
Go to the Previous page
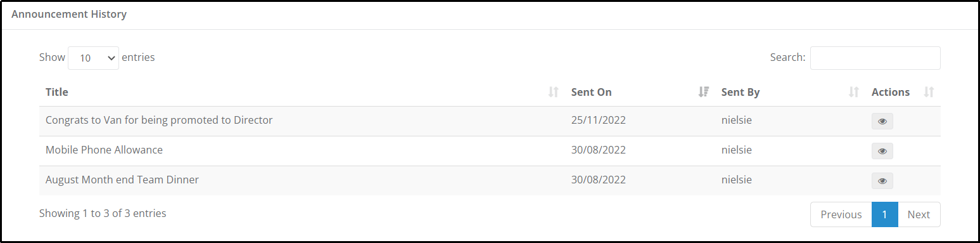point(841,214)
